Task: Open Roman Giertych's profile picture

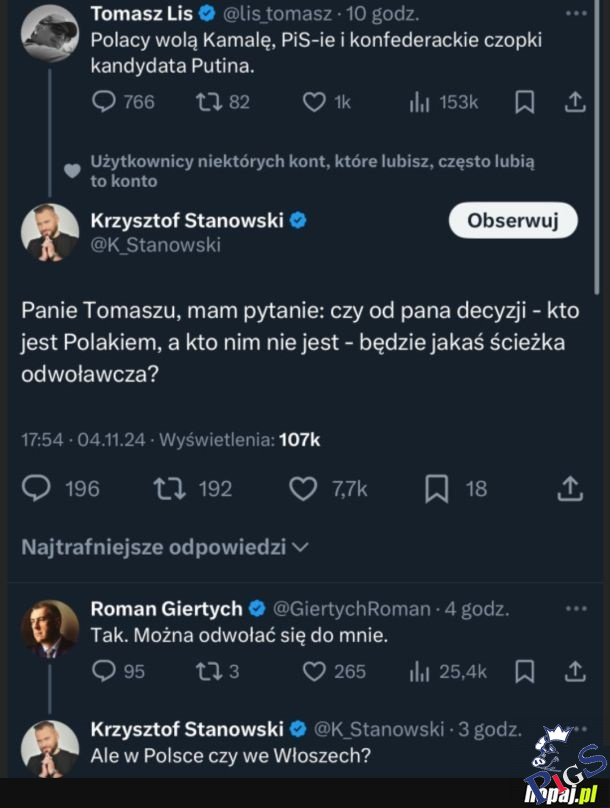Action: [x=50, y=628]
